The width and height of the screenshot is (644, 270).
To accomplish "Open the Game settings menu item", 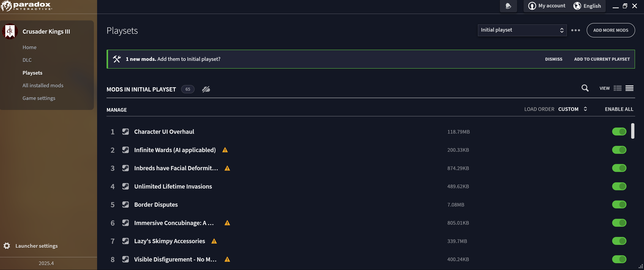I will coord(39,98).
